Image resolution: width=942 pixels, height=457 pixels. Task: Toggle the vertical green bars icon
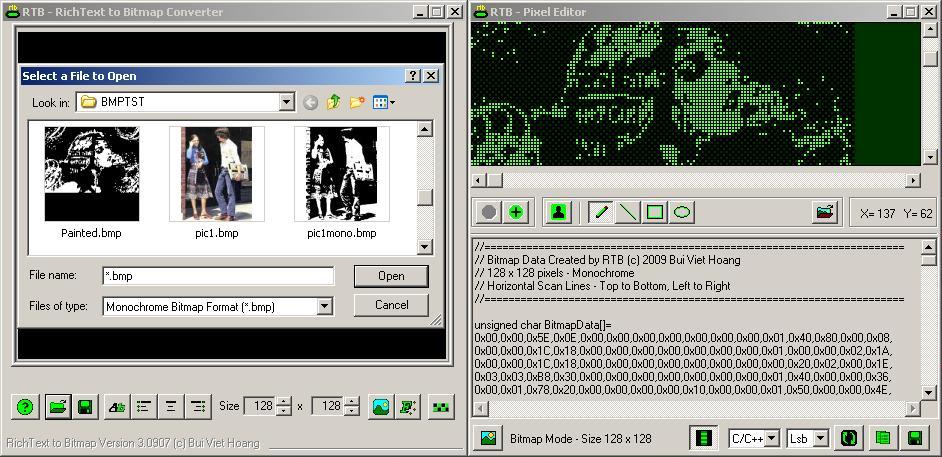point(703,438)
